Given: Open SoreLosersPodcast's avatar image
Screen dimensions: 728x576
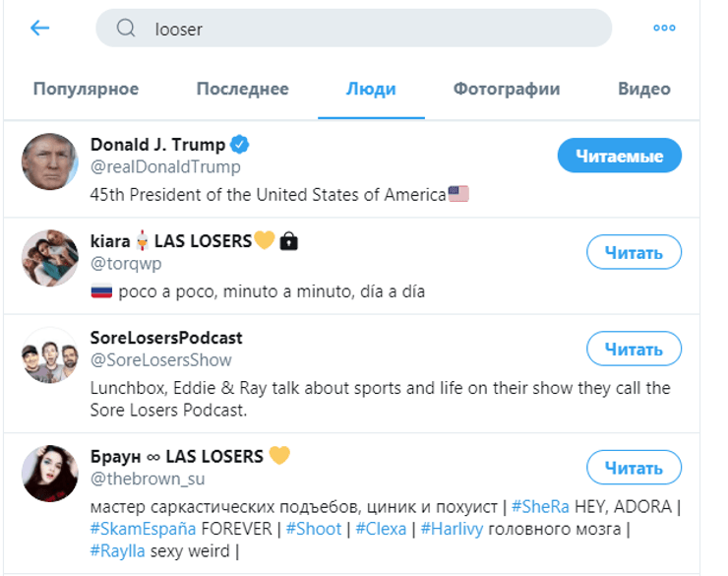Looking at the screenshot, I should point(49,354).
